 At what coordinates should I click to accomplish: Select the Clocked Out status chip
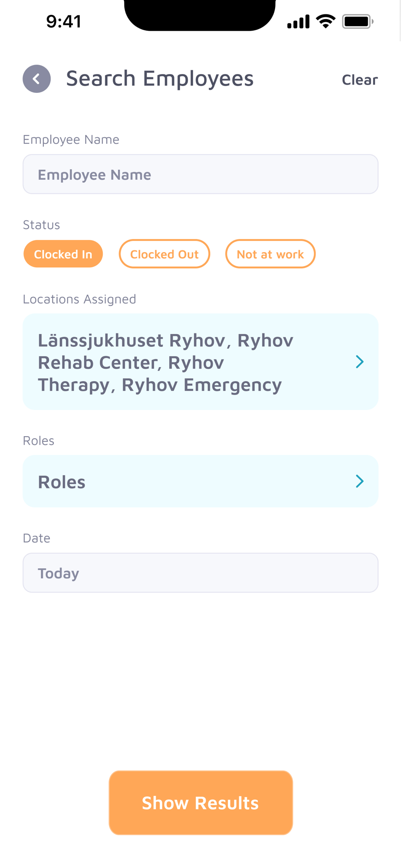pos(164,254)
